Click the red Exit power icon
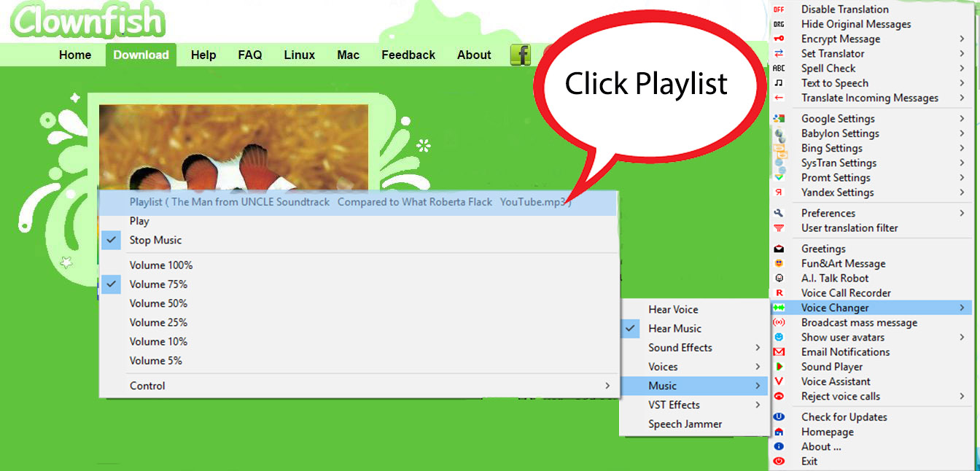980x471 pixels. coord(779,461)
